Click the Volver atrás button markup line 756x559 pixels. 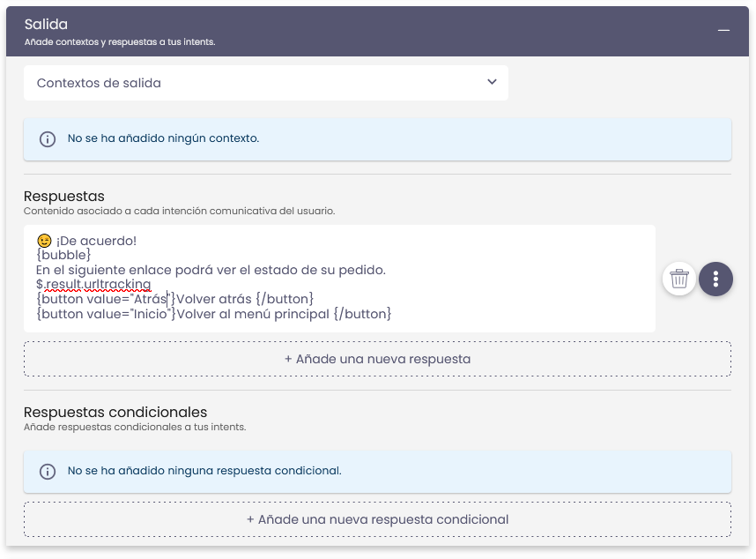[174, 299]
